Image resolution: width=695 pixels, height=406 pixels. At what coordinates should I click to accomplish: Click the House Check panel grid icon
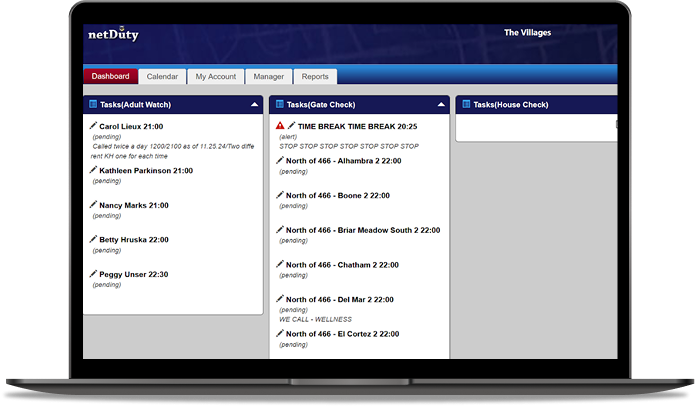click(466, 104)
